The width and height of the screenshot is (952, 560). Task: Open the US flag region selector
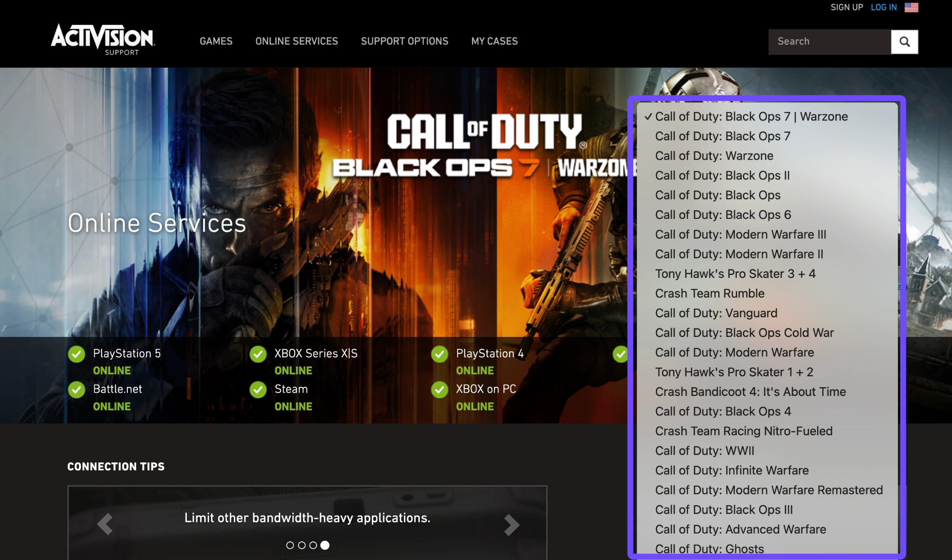tap(911, 7)
